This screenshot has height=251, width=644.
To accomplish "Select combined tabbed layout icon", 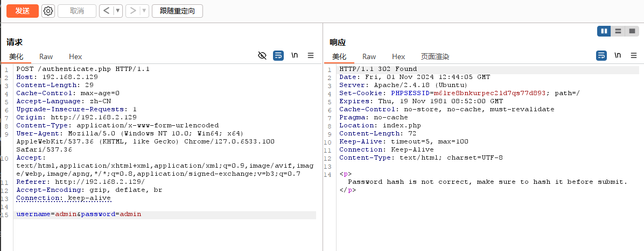I will [x=632, y=31].
